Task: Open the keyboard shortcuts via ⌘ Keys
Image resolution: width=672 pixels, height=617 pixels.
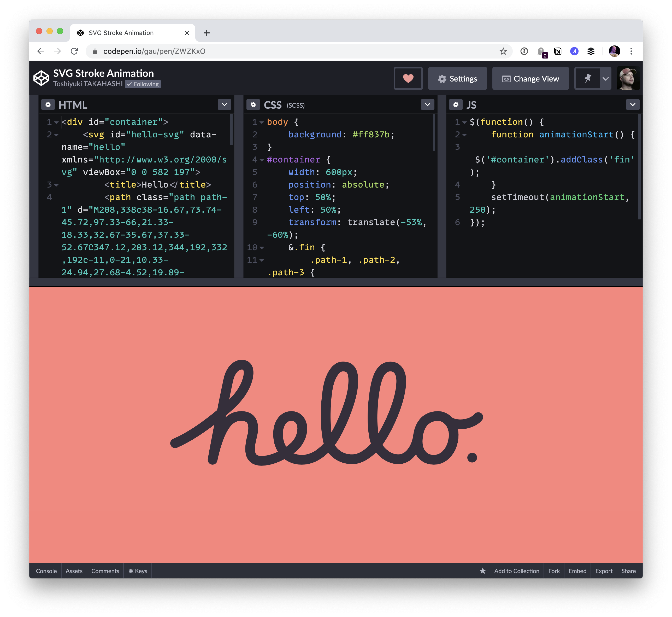Action: coord(138,571)
